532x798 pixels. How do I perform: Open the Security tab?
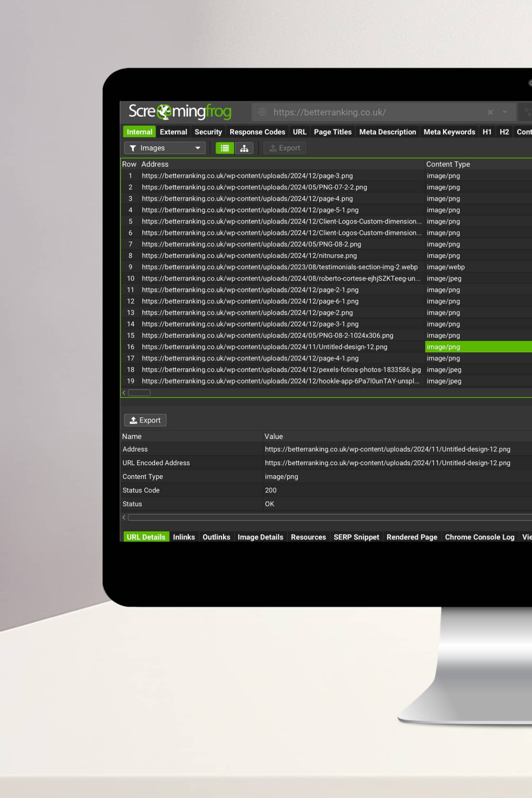208,132
